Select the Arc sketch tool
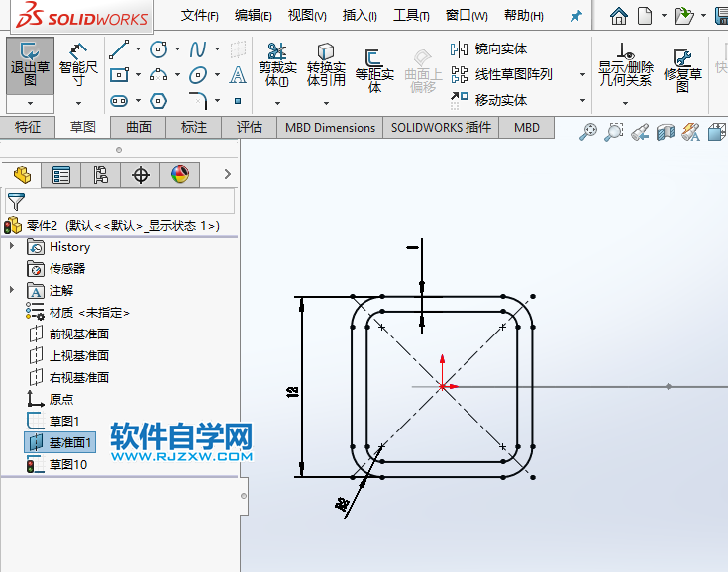This screenshot has width=728, height=572. (158, 74)
